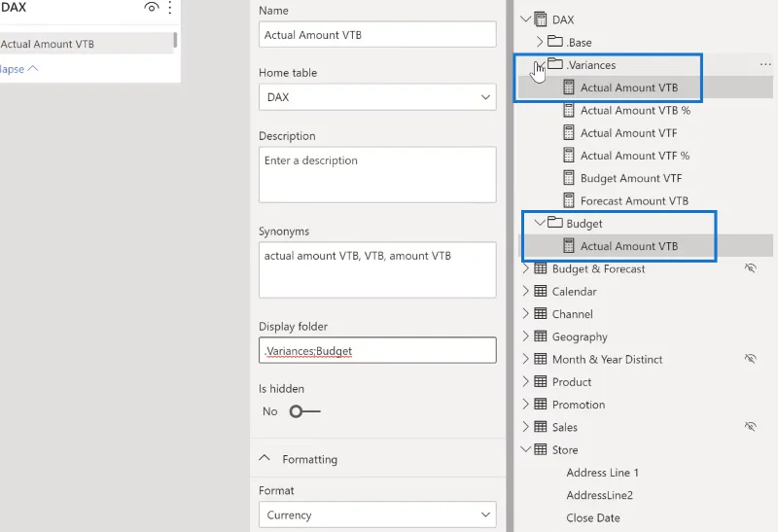Click the Calendar table icon
The width and height of the screenshot is (778, 532).
(541, 291)
